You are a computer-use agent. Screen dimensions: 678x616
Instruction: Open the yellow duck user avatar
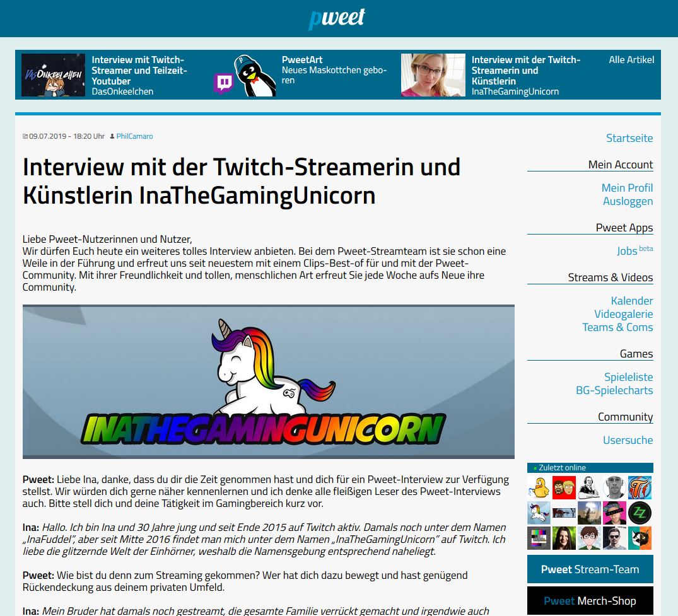click(539, 487)
